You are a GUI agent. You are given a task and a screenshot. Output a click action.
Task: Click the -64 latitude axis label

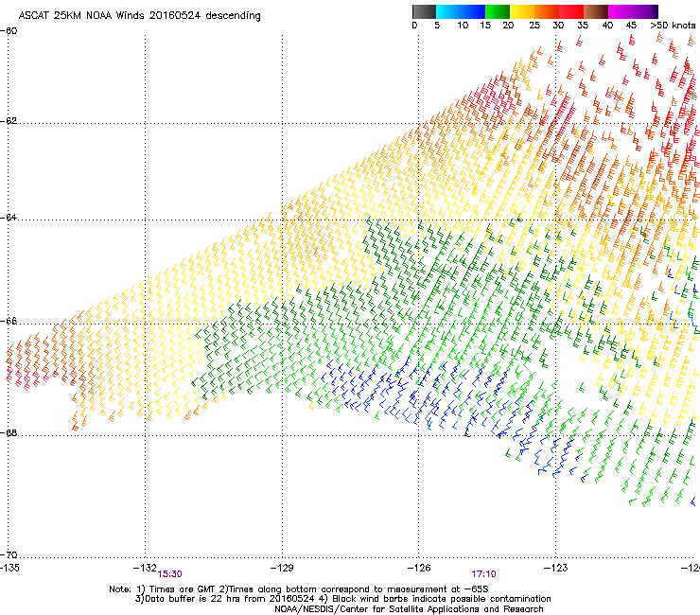click(9, 218)
